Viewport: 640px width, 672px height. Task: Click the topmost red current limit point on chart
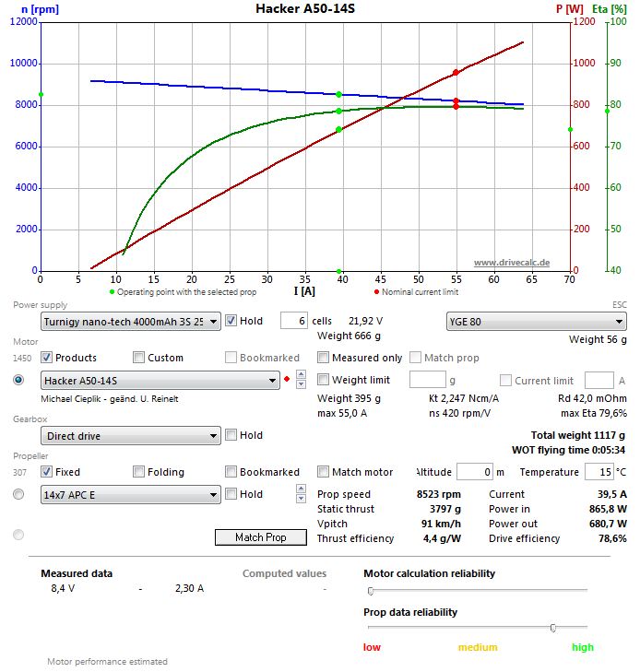click(456, 73)
